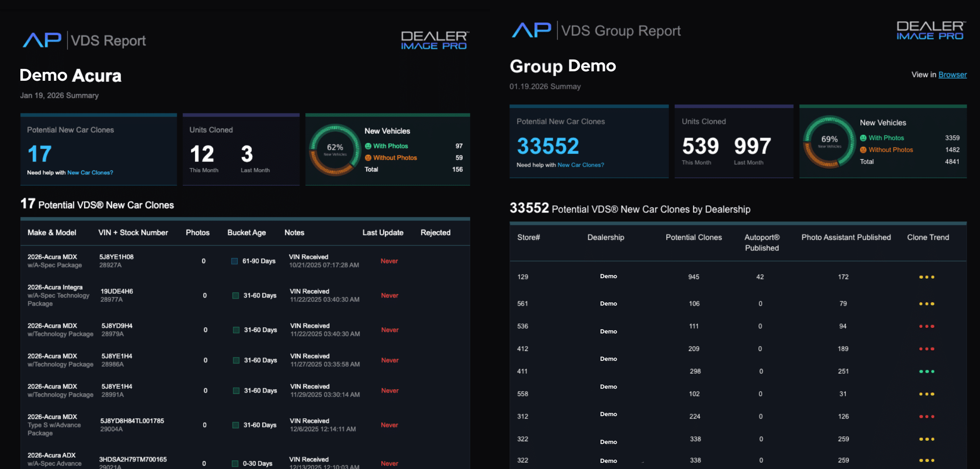The height and width of the screenshot is (469, 980).
Task: Click the green clone trend dots for store 411
Action: click(926, 372)
